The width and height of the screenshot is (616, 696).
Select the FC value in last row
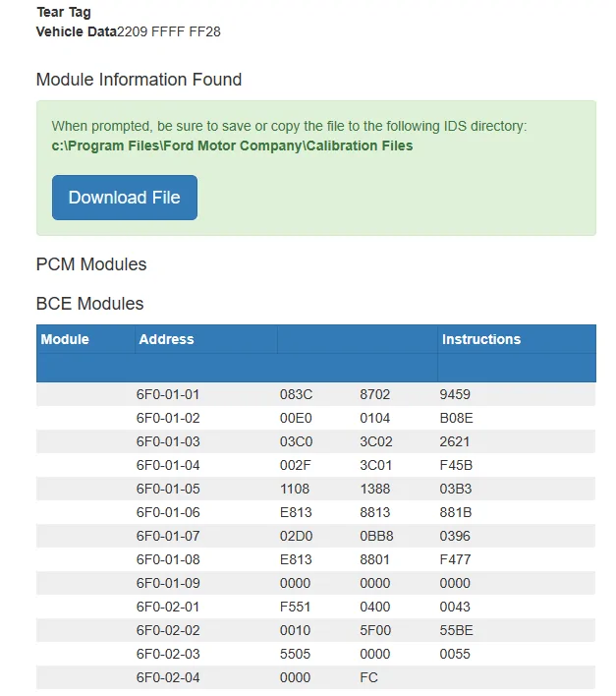tap(368, 677)
